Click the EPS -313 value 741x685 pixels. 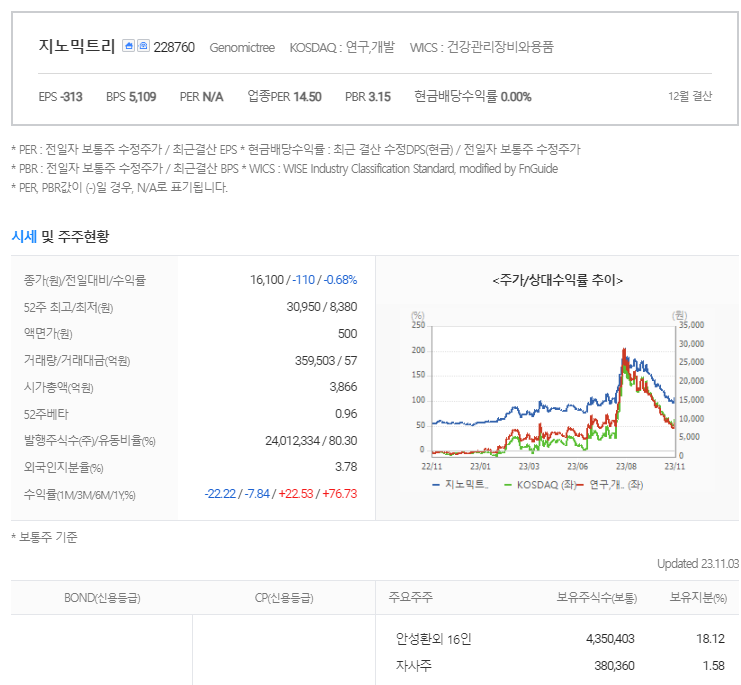point(60,97)
